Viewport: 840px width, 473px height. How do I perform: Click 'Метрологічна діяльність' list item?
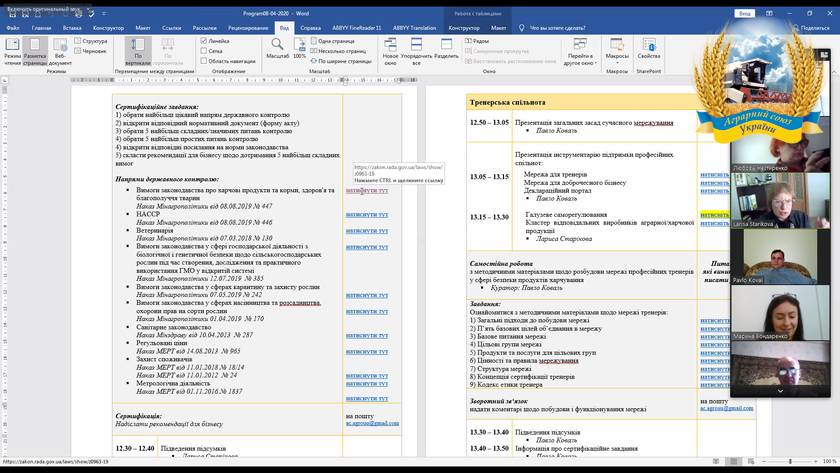point(173,383)
